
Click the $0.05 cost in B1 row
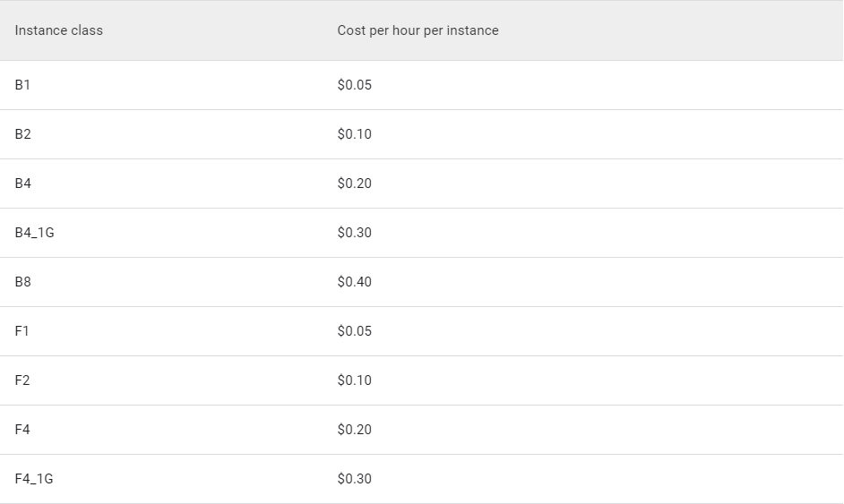coord(354,85)
